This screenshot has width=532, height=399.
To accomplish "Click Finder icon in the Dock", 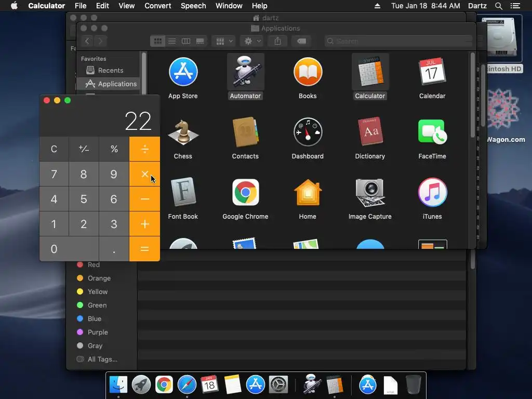I will [118, 385].
